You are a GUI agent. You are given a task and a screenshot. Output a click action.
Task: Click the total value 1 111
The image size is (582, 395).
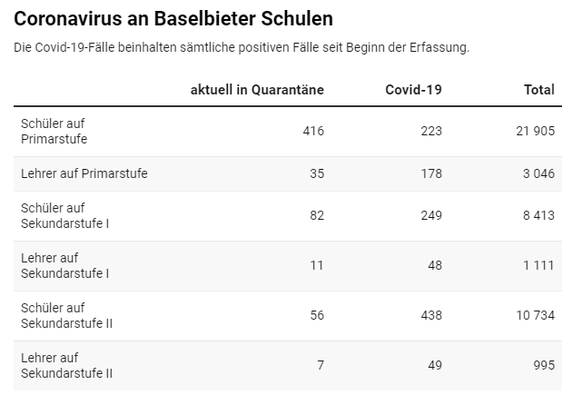539,265
